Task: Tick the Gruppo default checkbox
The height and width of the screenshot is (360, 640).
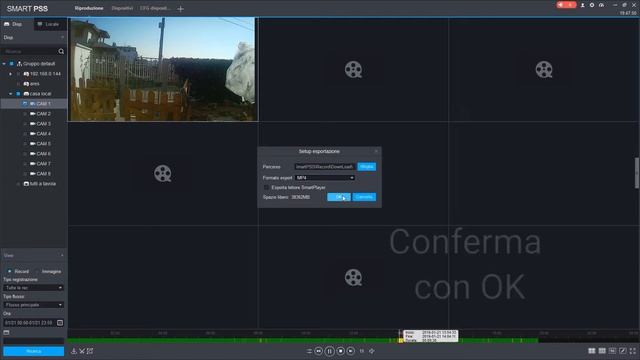Action: (x=11, y=64)
